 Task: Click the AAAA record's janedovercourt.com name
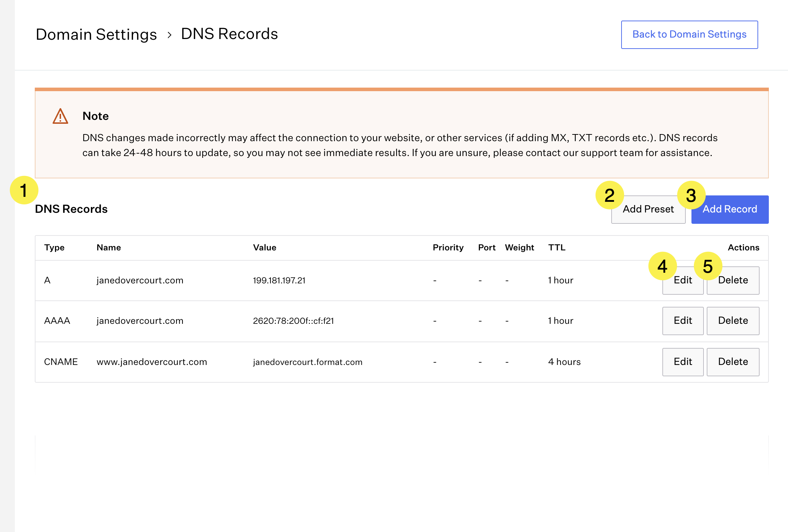pos(140,321)
